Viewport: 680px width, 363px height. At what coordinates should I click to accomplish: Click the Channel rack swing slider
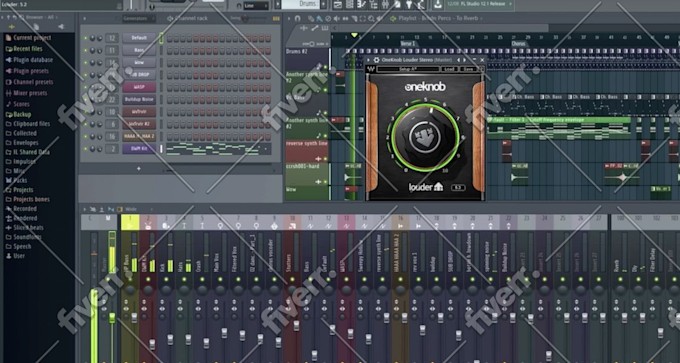pos(245,19)
